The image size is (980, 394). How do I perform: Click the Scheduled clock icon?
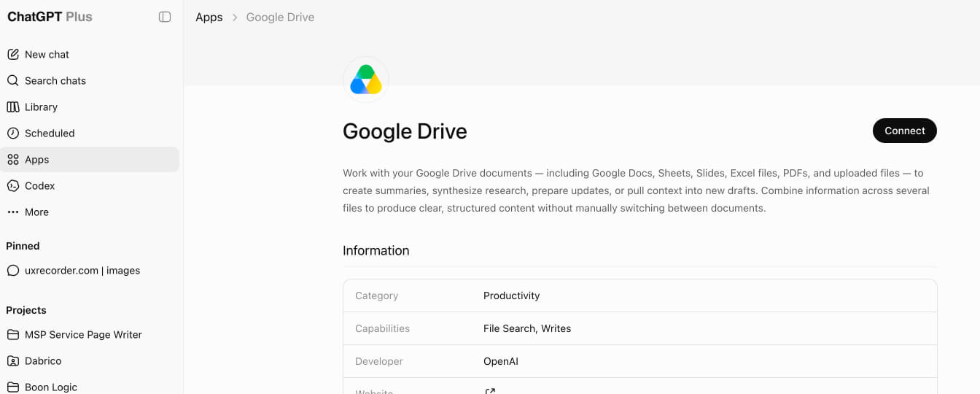click(13, 133)
